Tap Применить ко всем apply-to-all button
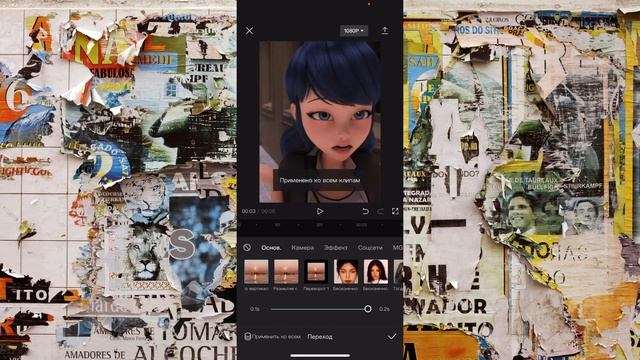Screen dimensions: 640x360 tap(272, 337)
